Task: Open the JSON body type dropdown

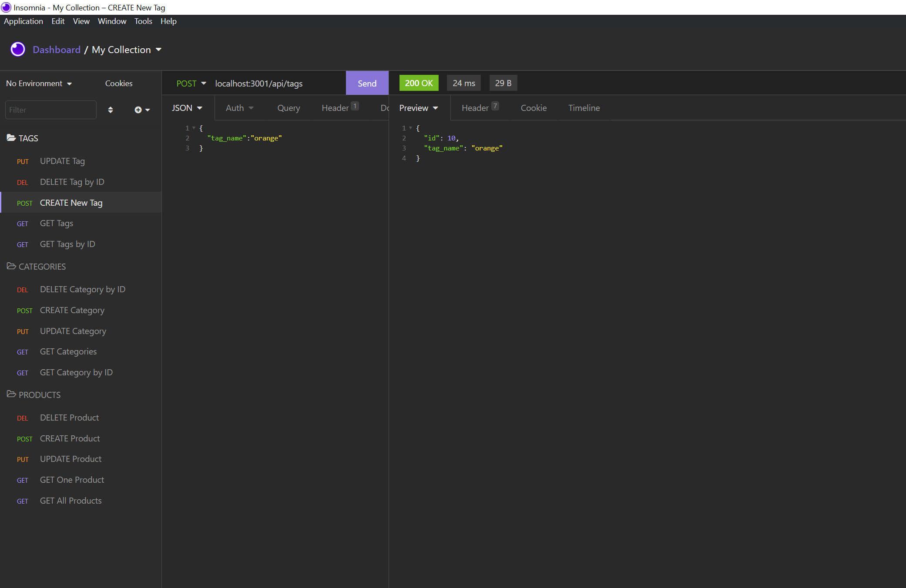Action: pyautogui.click(x=187, y=108)
